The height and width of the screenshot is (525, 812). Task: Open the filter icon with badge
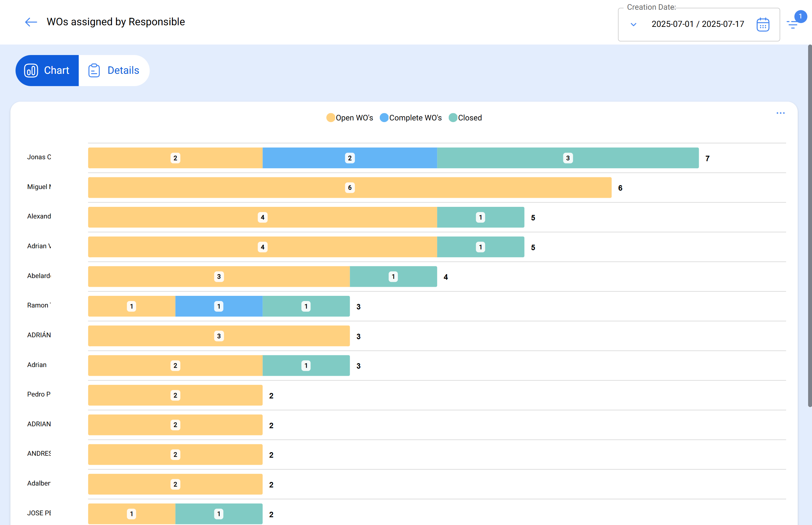(x=793, y=24)
